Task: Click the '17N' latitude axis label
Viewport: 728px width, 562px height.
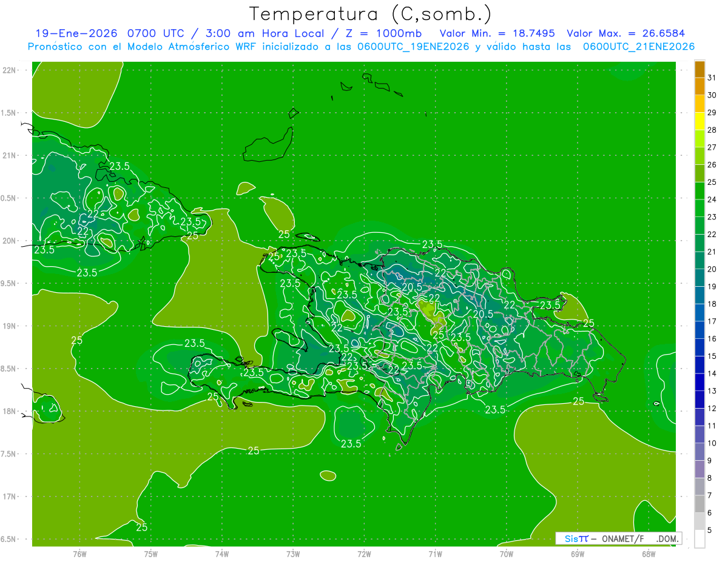Action: [x=10, y=497]
